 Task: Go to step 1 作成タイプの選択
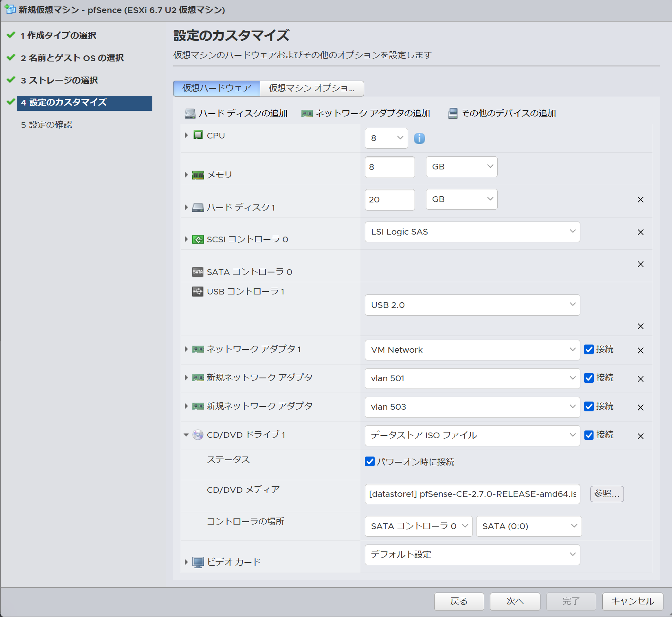click(x=59, y=35)
